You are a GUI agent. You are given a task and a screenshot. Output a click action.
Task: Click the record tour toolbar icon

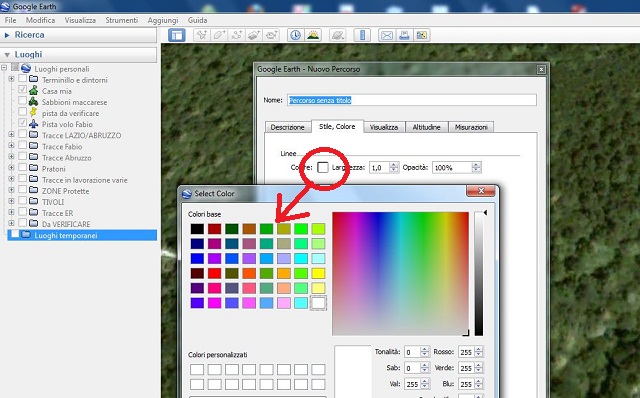[x=272, y=35]
